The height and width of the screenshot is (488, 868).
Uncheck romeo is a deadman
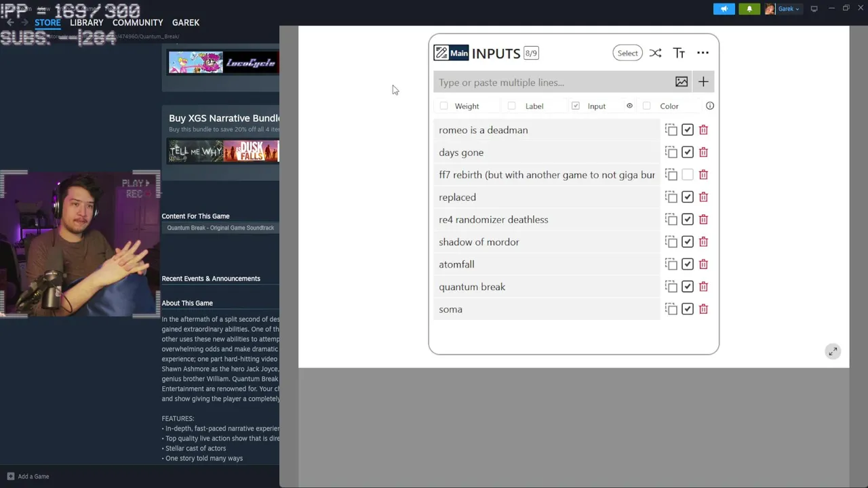point(688,129)
